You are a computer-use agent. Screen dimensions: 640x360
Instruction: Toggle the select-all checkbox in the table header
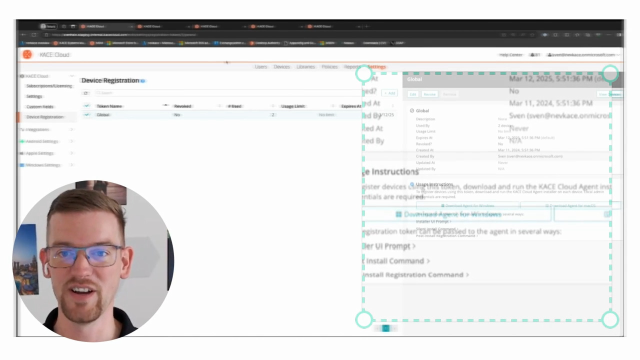coord(87,106)
